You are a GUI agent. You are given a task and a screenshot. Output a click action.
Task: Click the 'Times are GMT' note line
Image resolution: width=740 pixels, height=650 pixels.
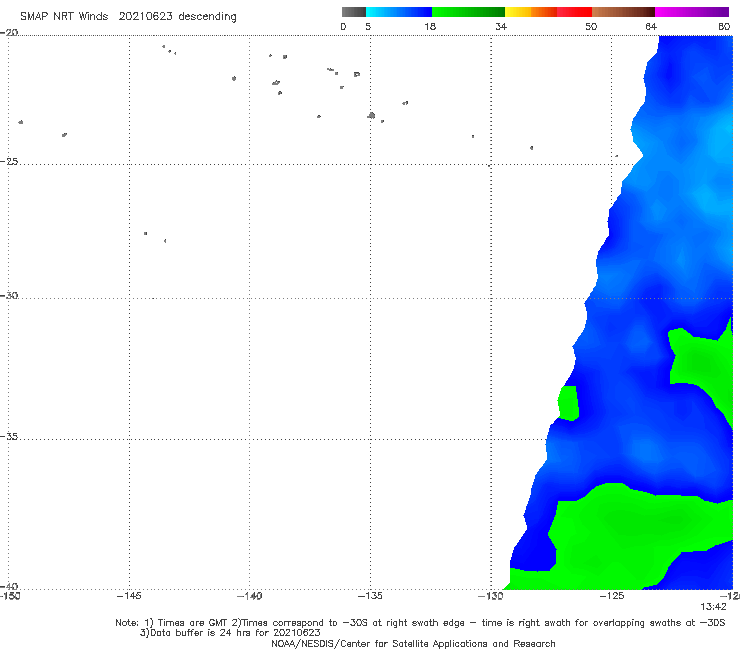pyautogui.click(x=420, y=623)
